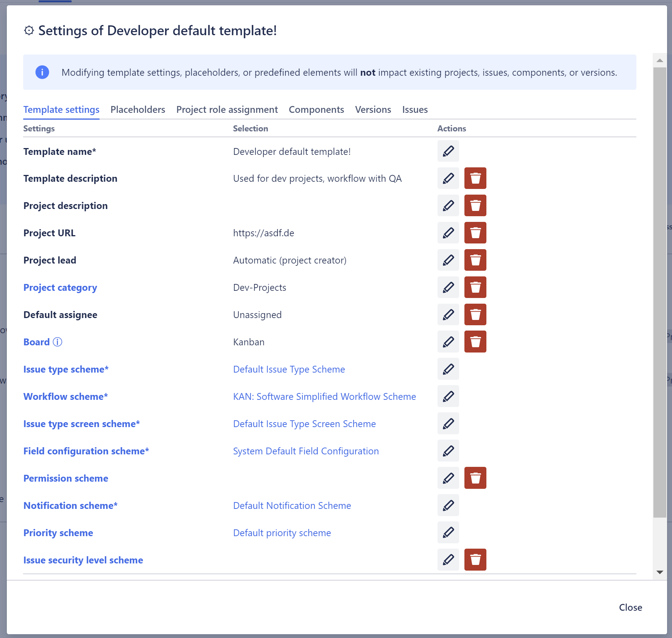Open the Components tab

[x=316, y=109]
